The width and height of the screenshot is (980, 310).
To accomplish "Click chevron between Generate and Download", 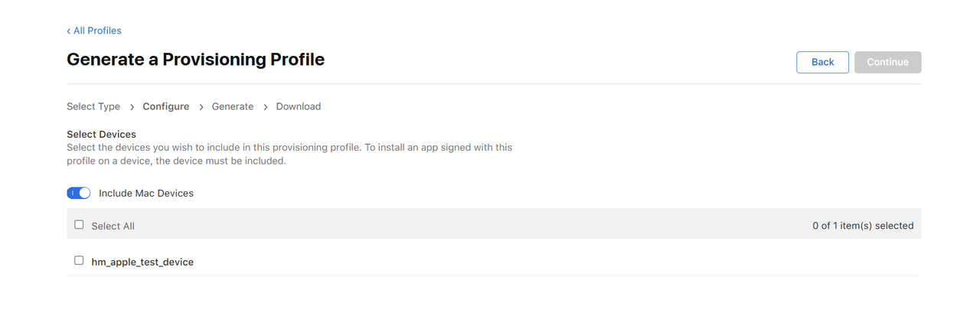I will pos(266,107).
